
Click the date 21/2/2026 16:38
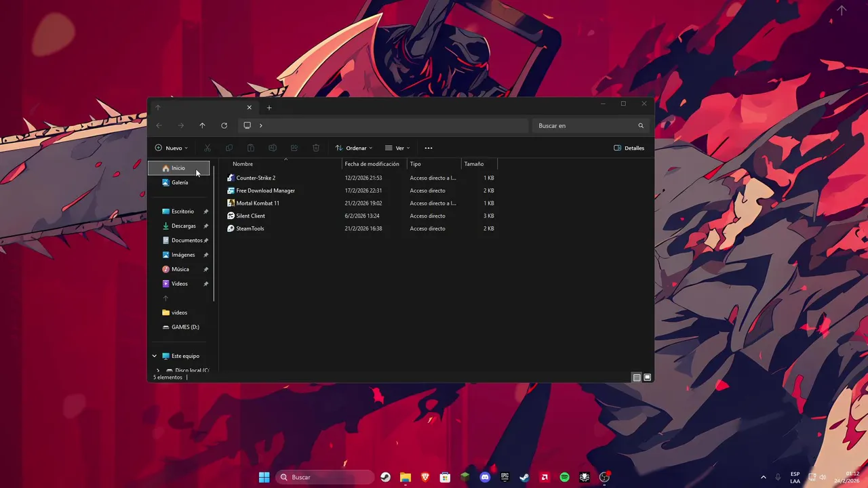coord(363,228)
